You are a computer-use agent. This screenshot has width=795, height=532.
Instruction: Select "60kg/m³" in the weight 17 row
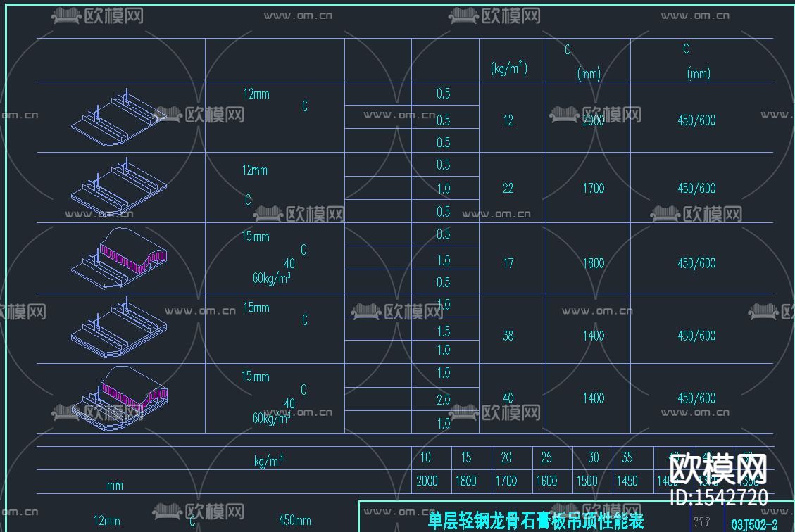click(x=271, y=278)
